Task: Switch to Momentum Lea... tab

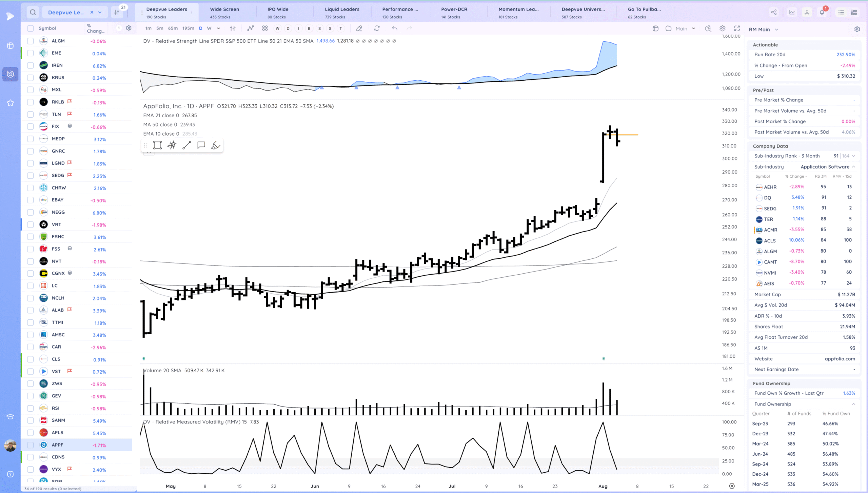Action: [x=518, y=13]
